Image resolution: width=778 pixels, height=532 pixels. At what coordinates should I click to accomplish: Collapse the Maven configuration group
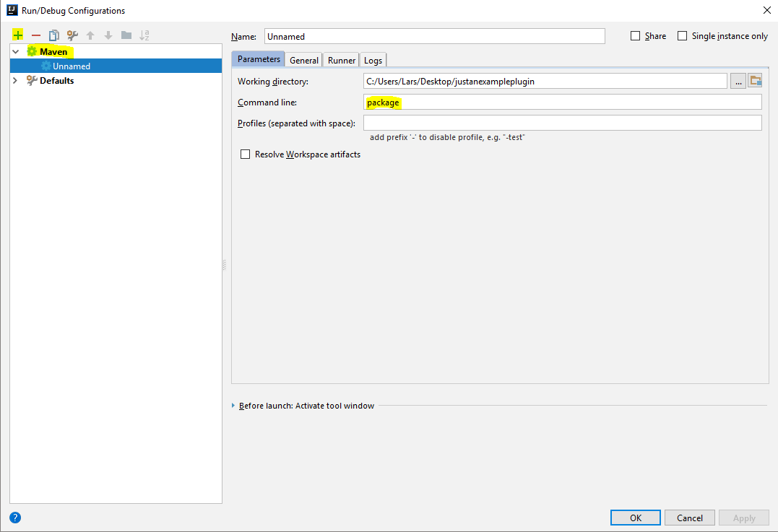[x=14, y=51]
